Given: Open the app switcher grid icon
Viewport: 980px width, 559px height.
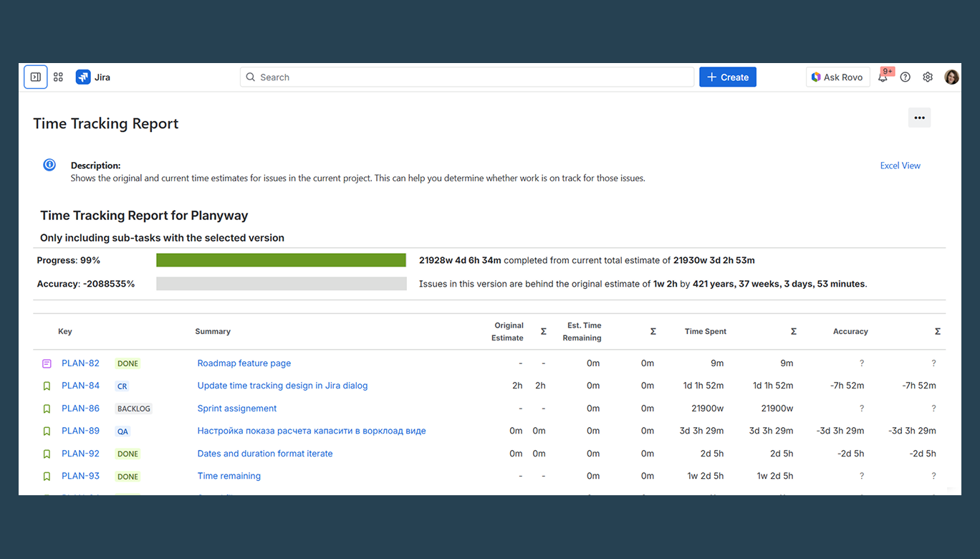Looking at the screenshot, I should pos(59,77).
